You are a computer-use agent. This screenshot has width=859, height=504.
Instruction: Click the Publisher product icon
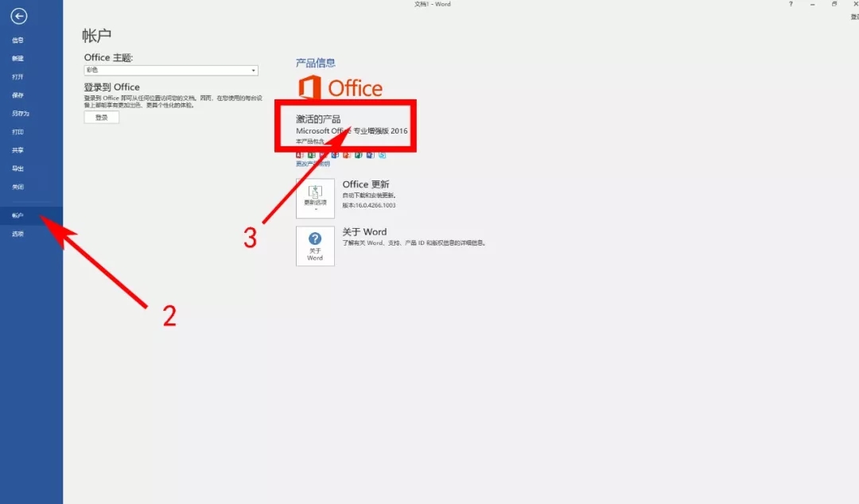point(359,155)
